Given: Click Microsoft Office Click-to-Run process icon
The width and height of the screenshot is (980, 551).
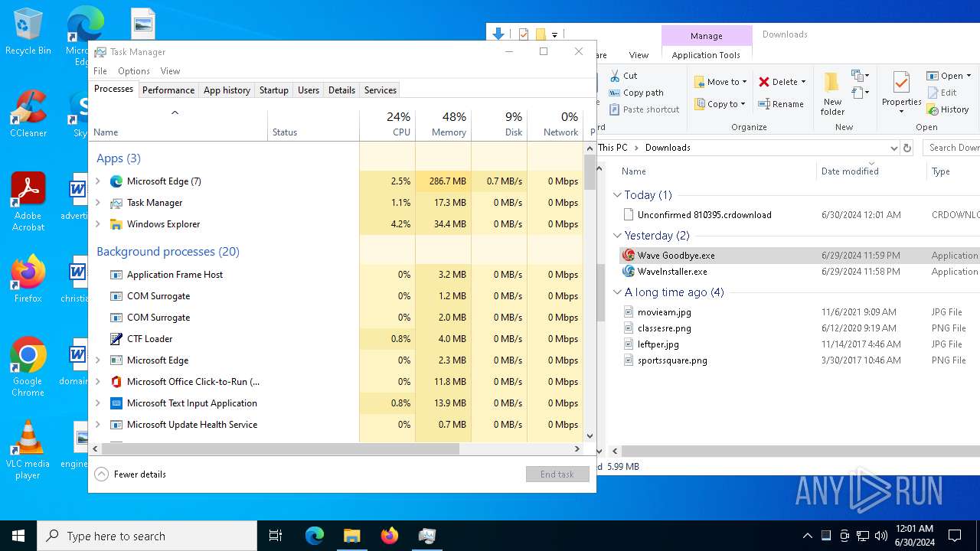Looking at the screenshot, I should pos(116,382).
